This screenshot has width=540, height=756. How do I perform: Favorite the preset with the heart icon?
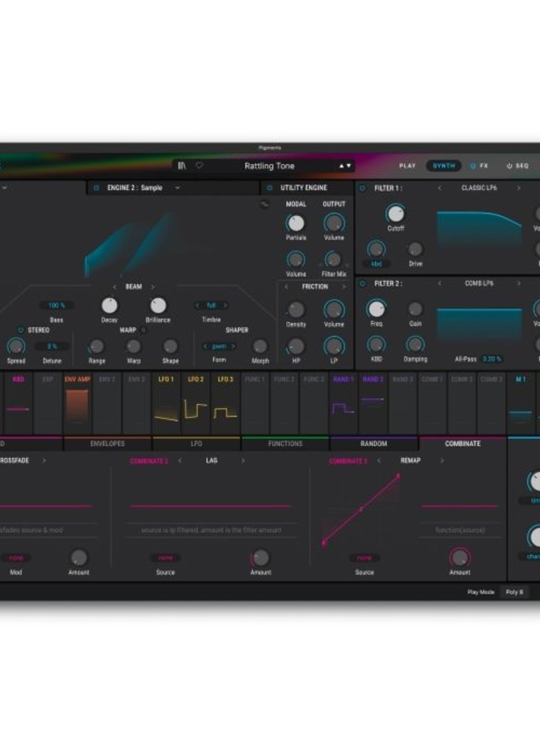point(199,165)
